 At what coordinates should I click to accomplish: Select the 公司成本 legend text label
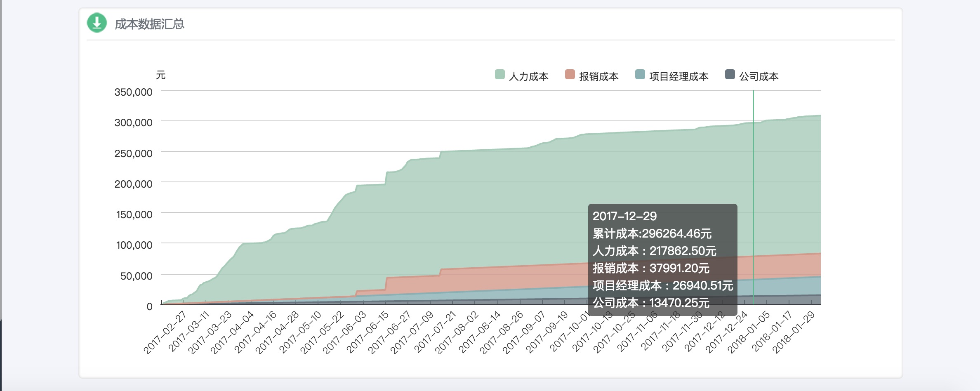tap(759, 76)
